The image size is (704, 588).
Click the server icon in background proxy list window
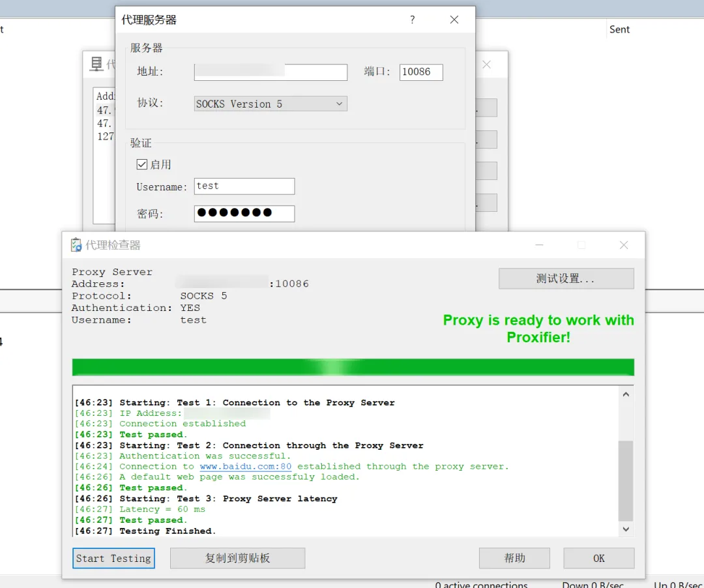(96, 64)
